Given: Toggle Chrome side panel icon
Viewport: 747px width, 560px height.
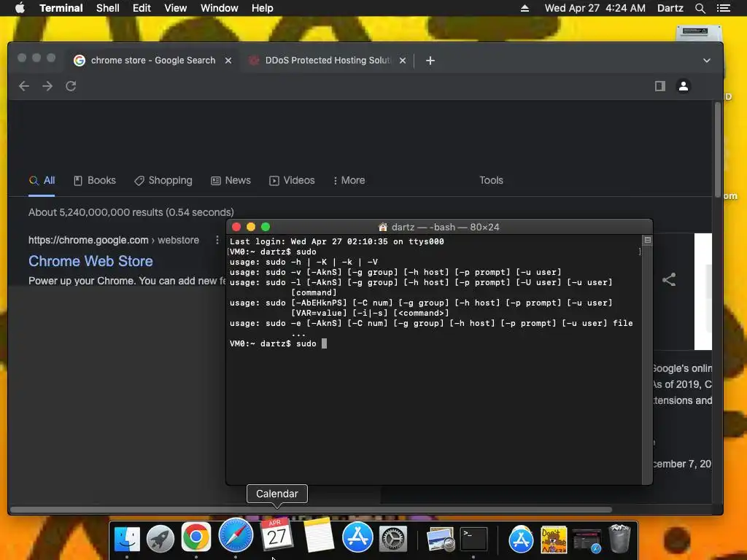Looking at the screenshot, I should 659,86.
